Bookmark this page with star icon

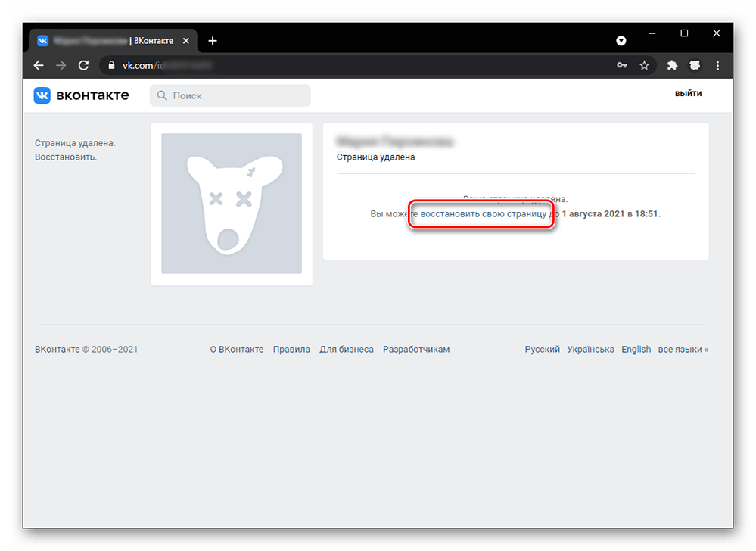click(644, 65)
